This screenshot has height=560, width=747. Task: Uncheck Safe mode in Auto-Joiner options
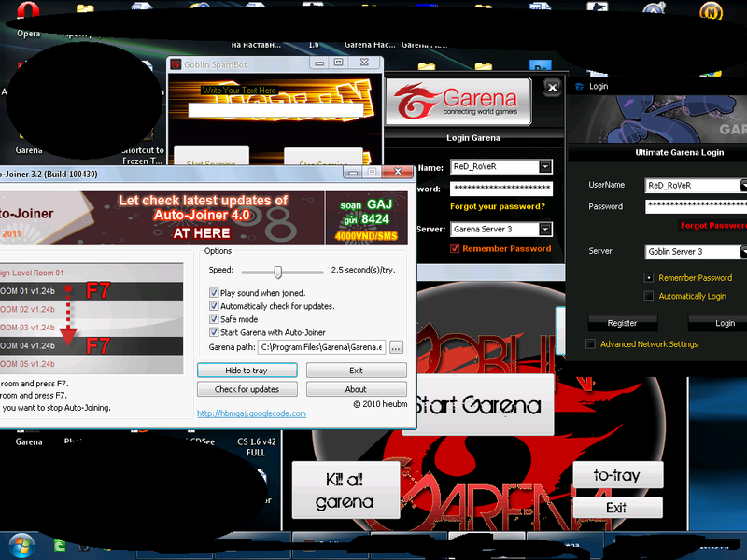(214, 318)
